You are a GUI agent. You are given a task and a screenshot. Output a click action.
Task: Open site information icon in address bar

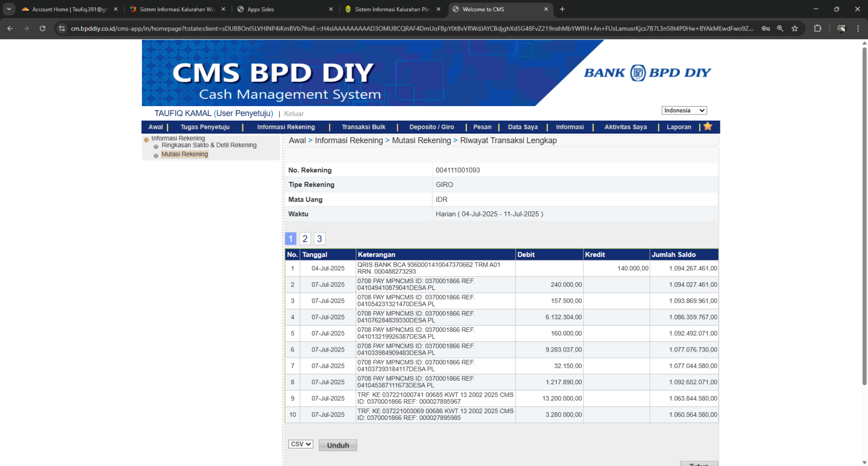[62, 28]
